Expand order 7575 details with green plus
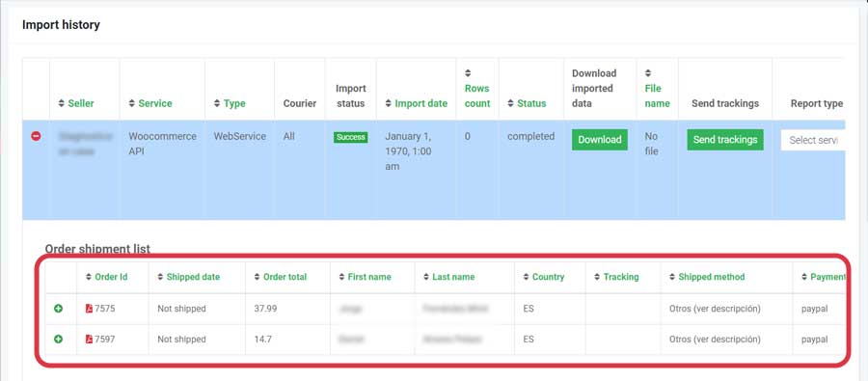The width and height of the screenshot is (868, 381). coord(58,309)
